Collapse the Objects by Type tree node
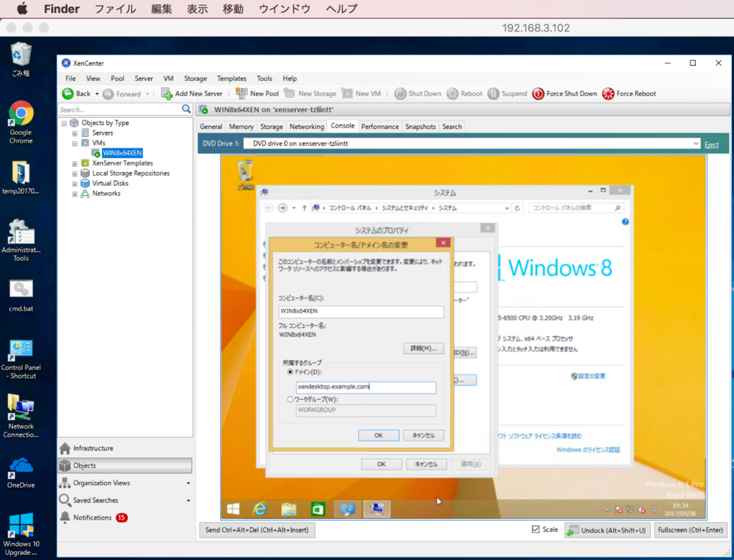 tap(64, 123)
